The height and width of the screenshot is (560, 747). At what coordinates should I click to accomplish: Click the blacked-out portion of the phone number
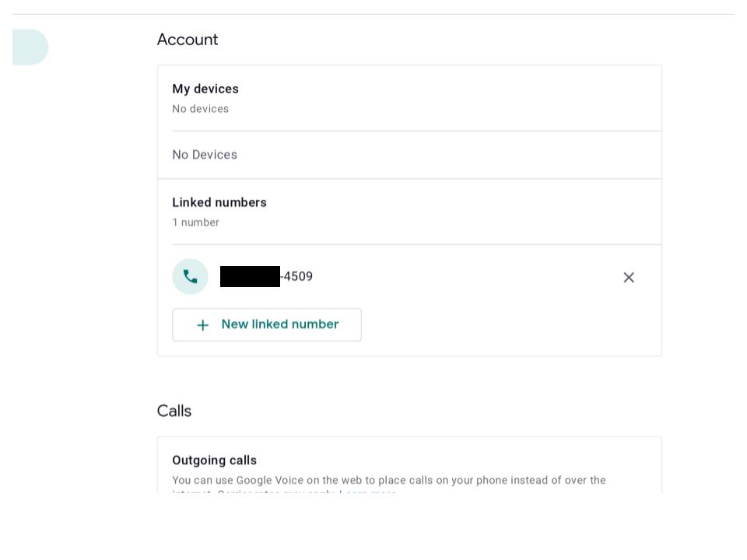[250, 277]
